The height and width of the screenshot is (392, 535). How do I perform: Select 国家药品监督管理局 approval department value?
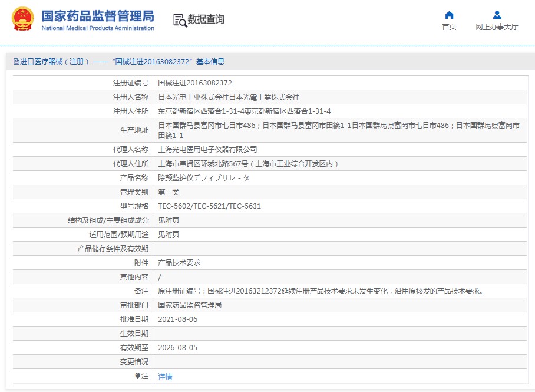pos(190,305)
